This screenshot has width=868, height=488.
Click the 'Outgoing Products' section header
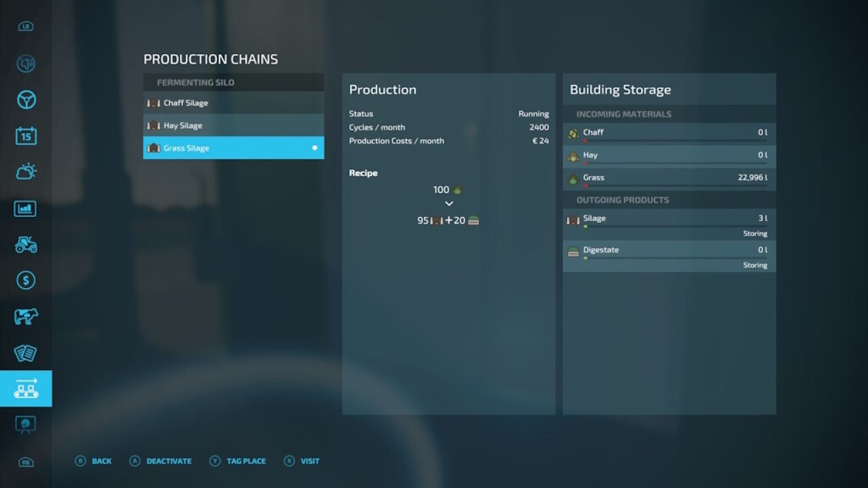(x=623, y=200)
